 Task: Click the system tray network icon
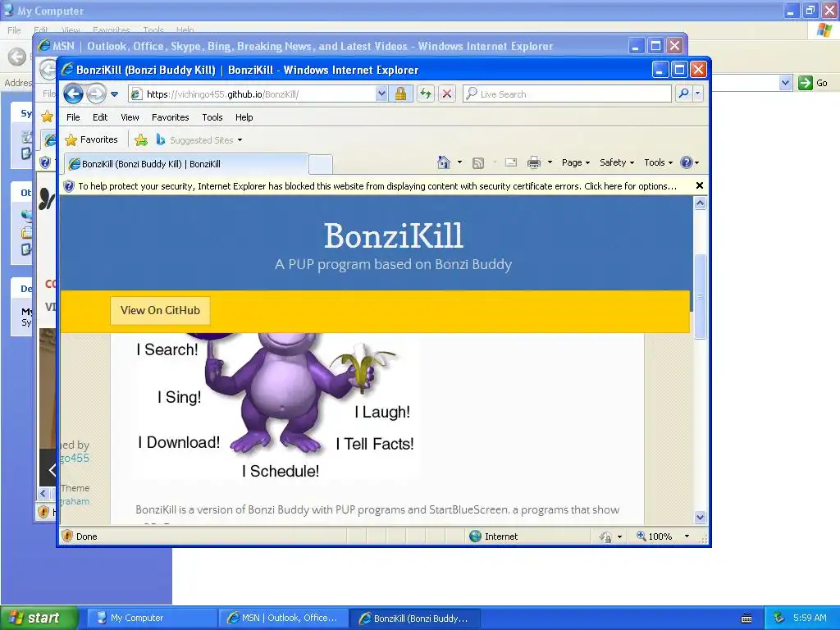tap(779, 618)
